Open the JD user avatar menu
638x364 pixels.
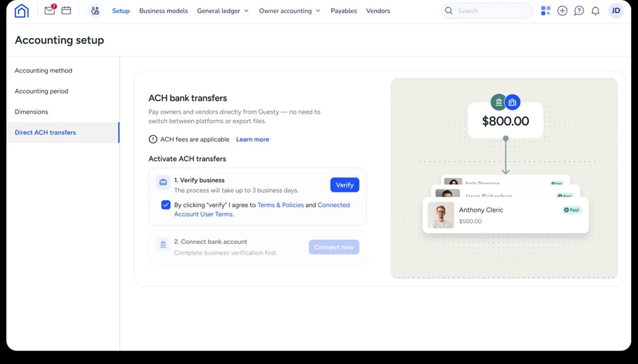(x=616, y=11)
